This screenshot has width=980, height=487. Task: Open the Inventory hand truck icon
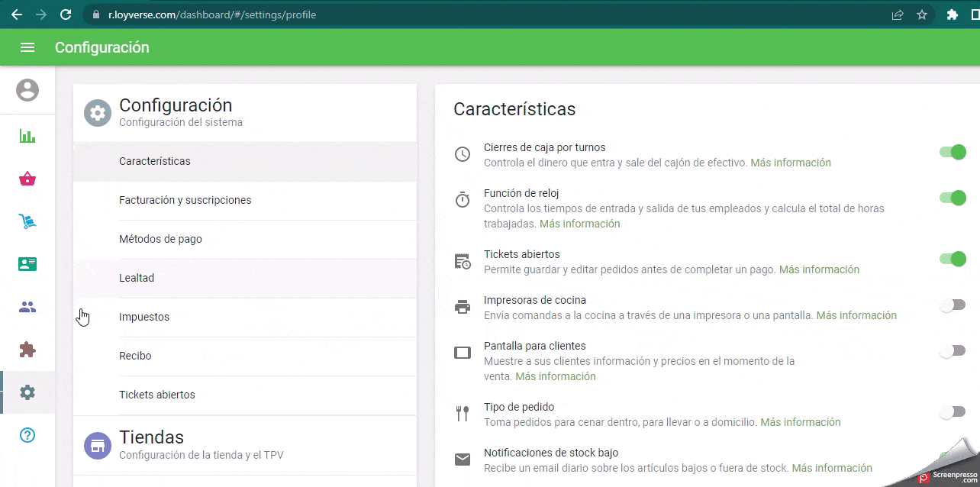27,222
